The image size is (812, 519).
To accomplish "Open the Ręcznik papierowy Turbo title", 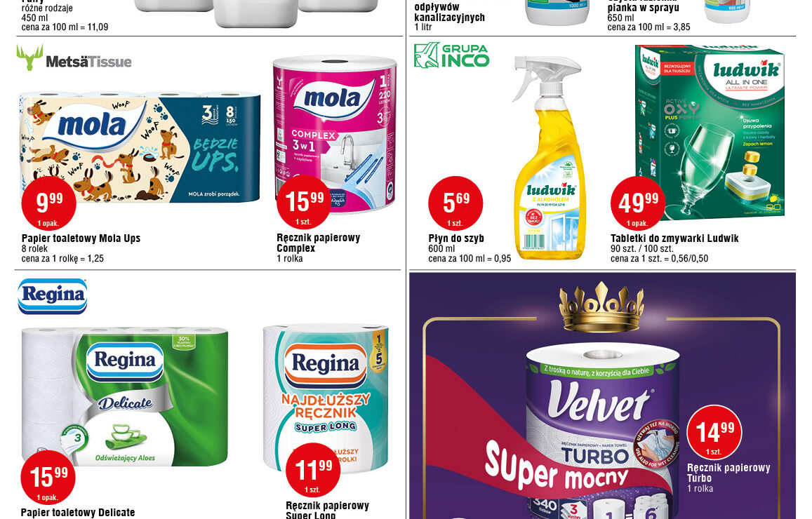I will coord(728,473).
